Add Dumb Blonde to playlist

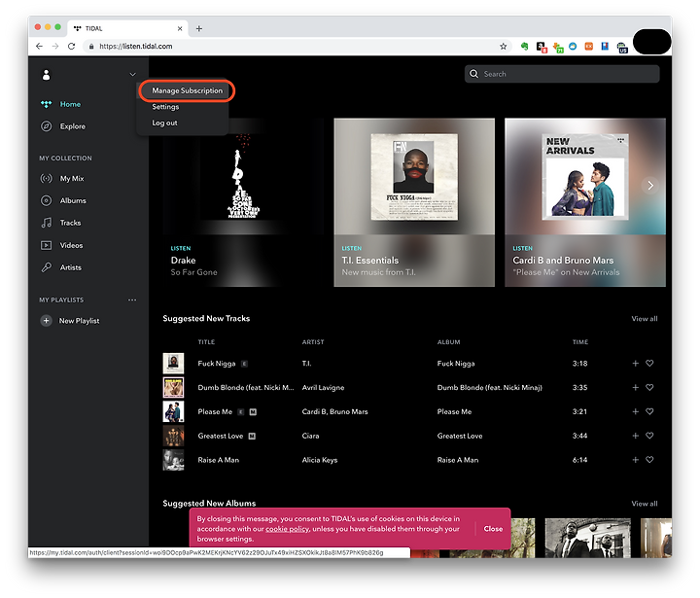click(635, 388)
